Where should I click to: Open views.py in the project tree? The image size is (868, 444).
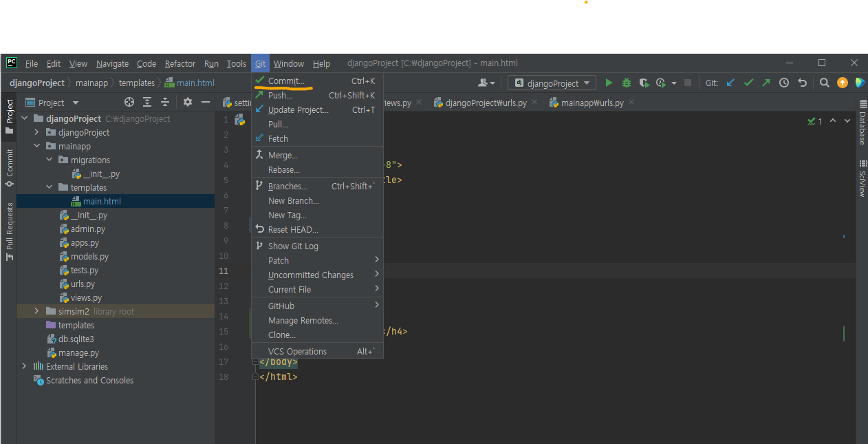(86, 297)
